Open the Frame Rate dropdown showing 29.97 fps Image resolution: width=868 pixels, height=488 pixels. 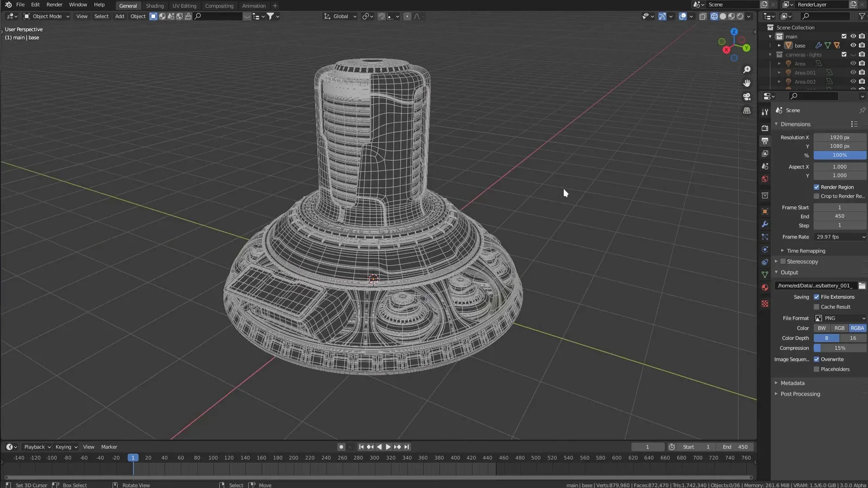(839, 236)
